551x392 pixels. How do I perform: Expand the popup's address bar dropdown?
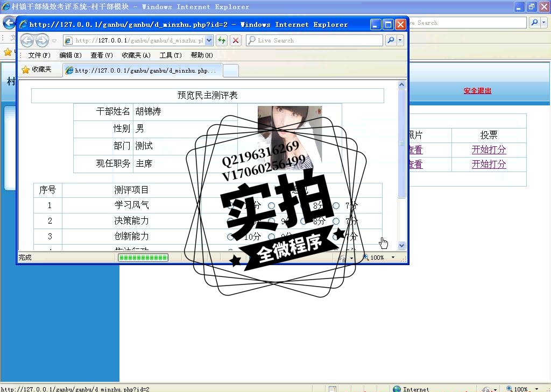pos(209,40)
